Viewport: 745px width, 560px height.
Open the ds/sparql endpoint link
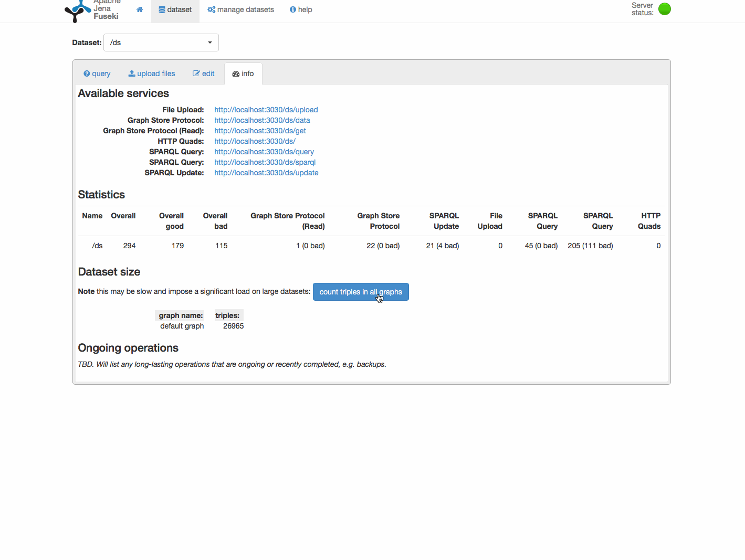265,162
